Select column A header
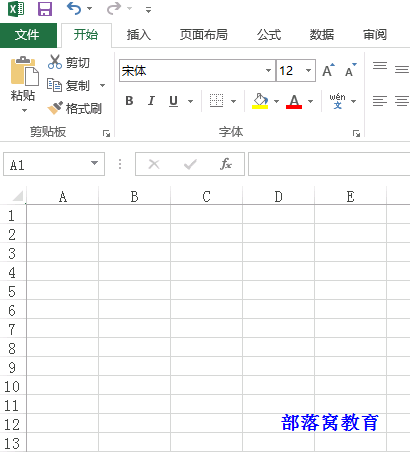Viewport: 410px width, 452px height. [x=63, y=196]
